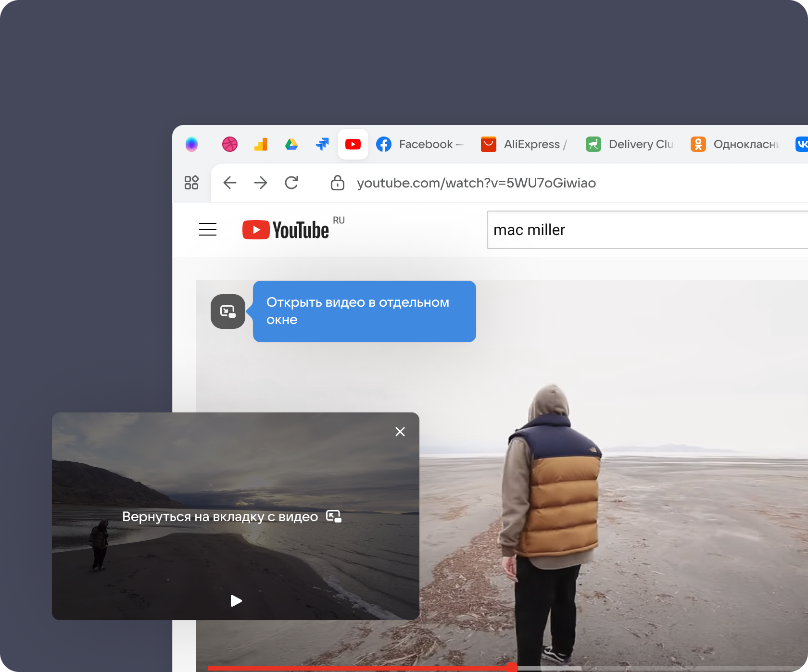Viewport: 808px width, 672px height.
Task: Click the red video progress scrubber handle
Action: point(512,667)
